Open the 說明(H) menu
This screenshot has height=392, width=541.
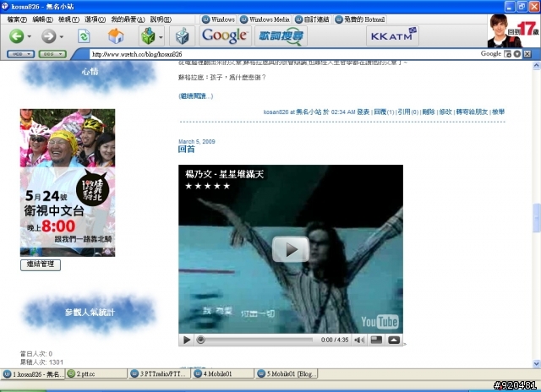coord(161,19)
